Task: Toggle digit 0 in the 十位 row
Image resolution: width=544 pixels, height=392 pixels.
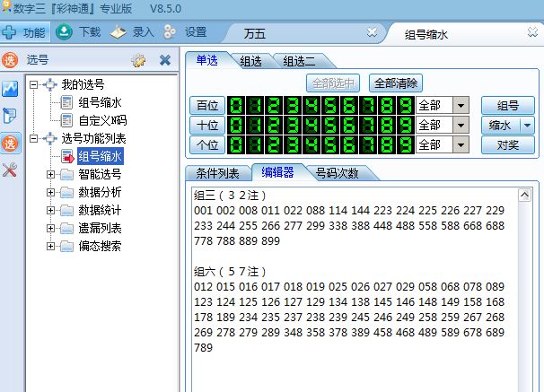Action: (x=236, y=125)
